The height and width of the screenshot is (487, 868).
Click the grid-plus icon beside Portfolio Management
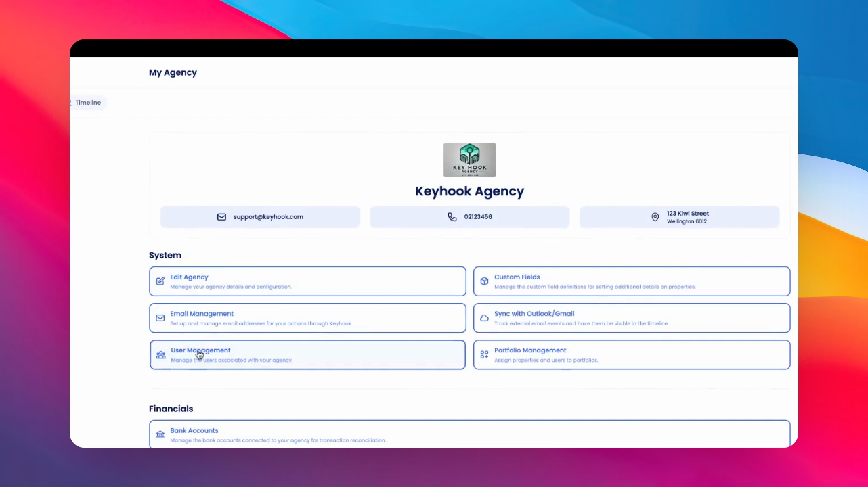[x=484, y=354]
